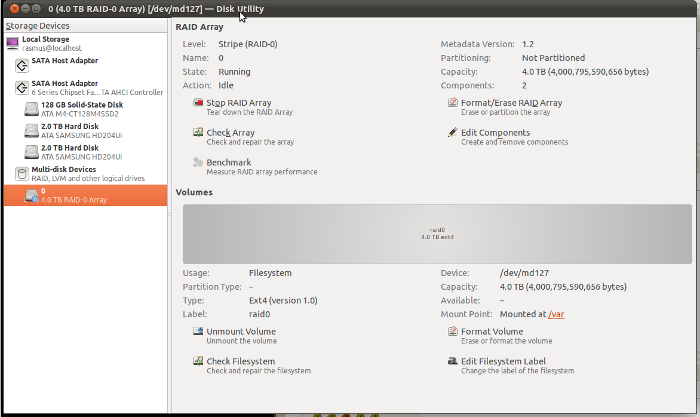Click the Check Filesystem icon
This screenshot has width=700, height=417.
pos(197,362)
